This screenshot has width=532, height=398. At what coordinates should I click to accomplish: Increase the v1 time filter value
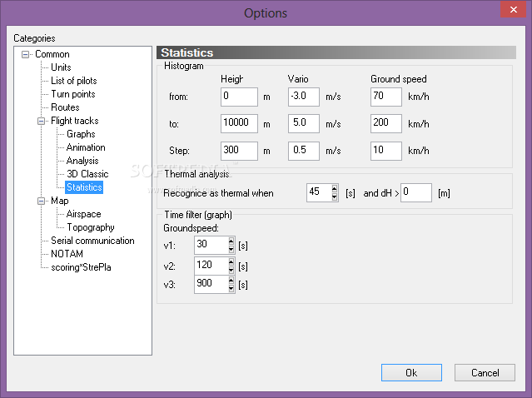point(231,241)
